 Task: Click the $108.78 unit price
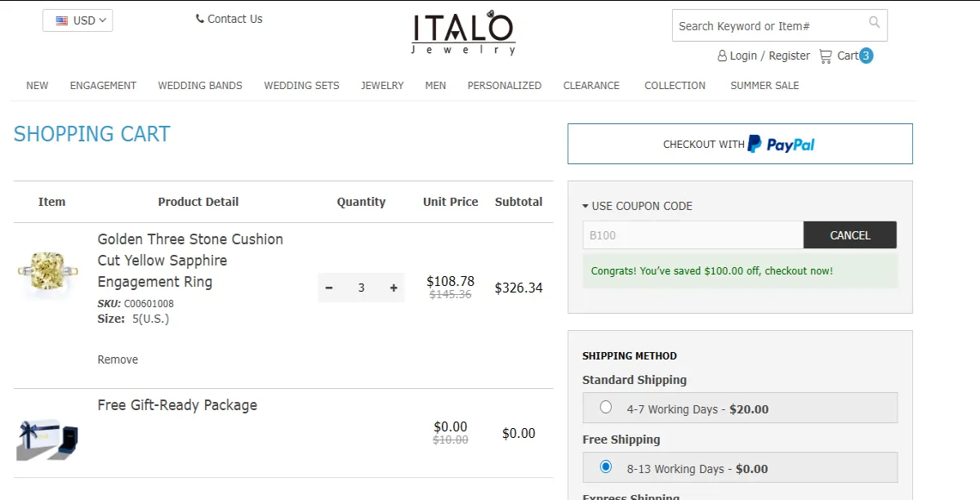450,281
